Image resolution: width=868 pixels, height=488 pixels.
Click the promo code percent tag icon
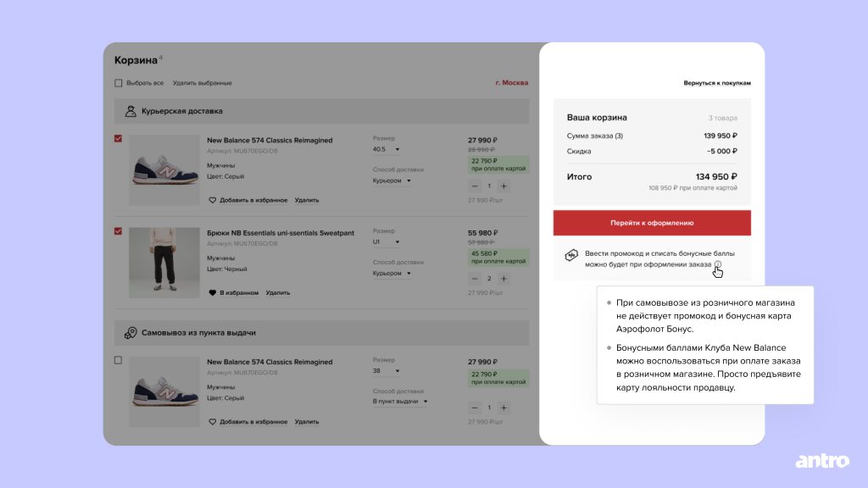(x=572, y=255)
